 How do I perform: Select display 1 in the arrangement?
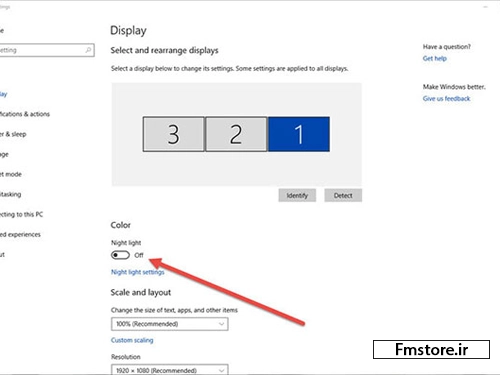(299, 134)
